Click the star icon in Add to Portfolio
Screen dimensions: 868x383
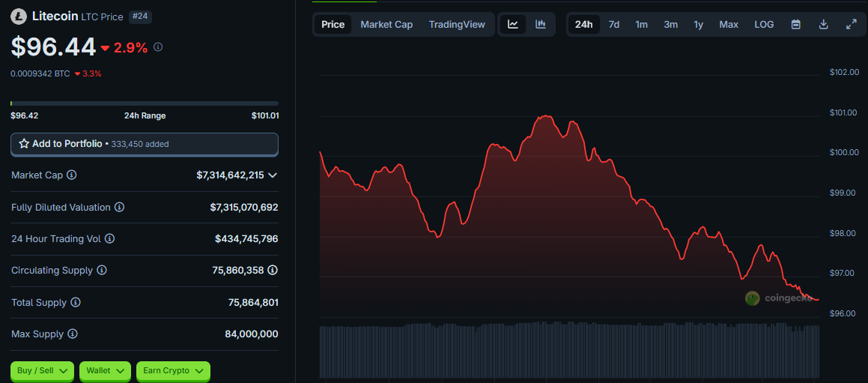(x=24, y=144)
